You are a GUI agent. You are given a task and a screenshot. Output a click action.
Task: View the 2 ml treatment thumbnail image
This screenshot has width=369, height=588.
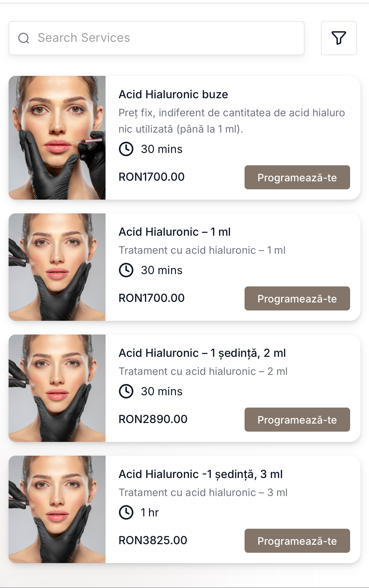[x=57, y=388]
